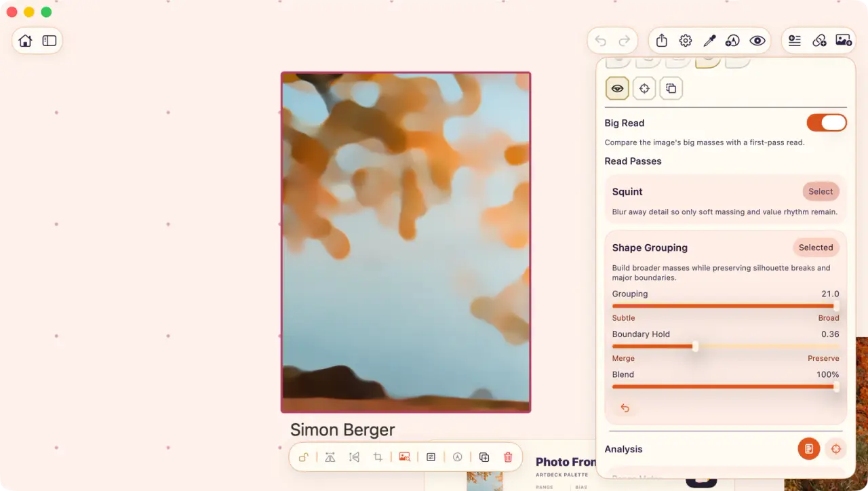
Task: Click the Grouping value 21.0
Action: [x=830, y=294]
